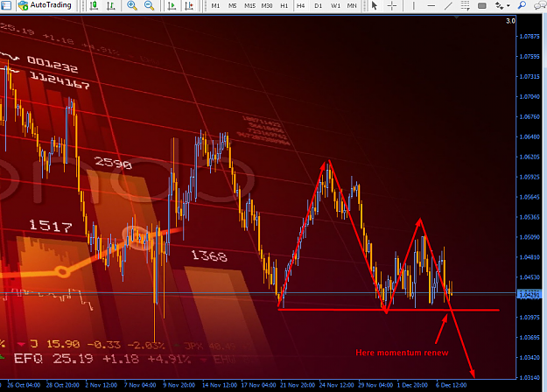This screenshot has width=547, height=392.
Task: Switch chart to line chart view
Action: pyautogui.click(x=111, y=5)
